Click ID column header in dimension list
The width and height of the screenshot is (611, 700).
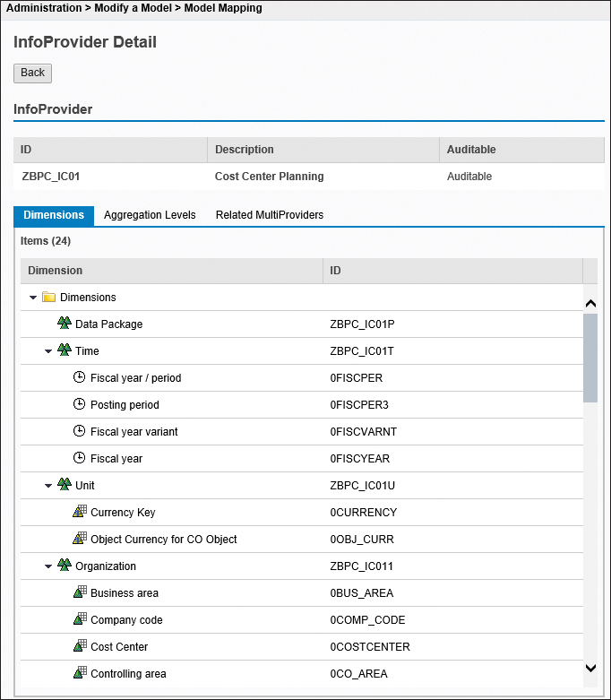coord(453,271)
